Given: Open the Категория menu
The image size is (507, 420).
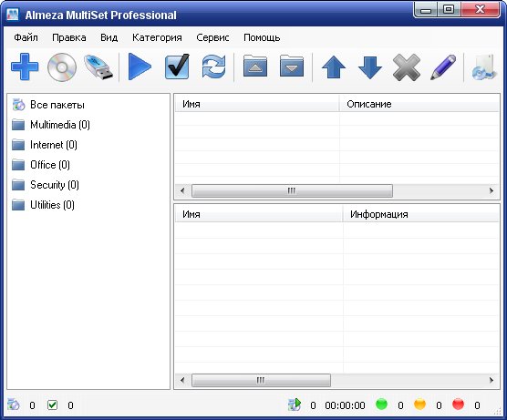Looking at the screenshot, I should (x=157, y=37).
